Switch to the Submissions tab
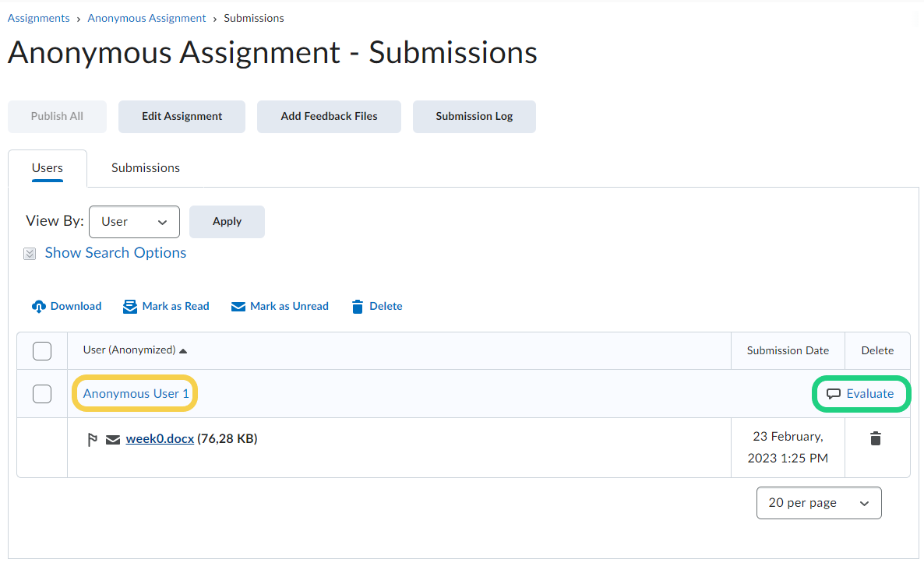This screenshot has height=566, width=924. pyautogui.click(x=146, y=168)
